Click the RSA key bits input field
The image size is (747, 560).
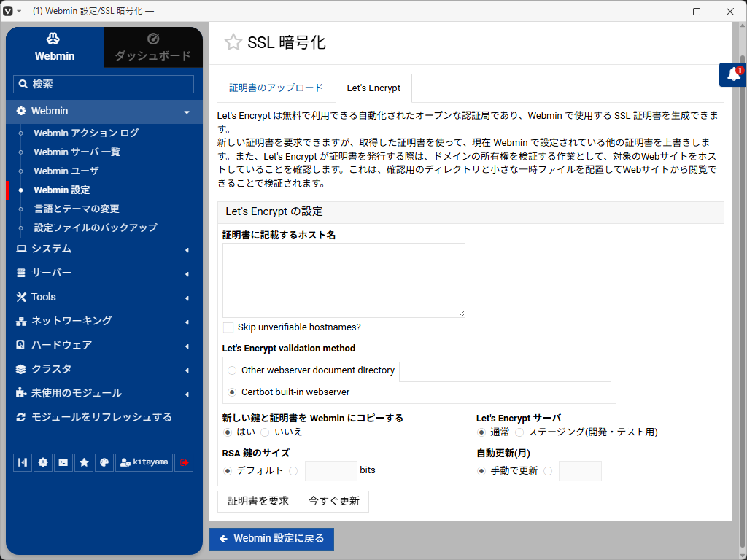pyautogui.click(x=331, y=470)
